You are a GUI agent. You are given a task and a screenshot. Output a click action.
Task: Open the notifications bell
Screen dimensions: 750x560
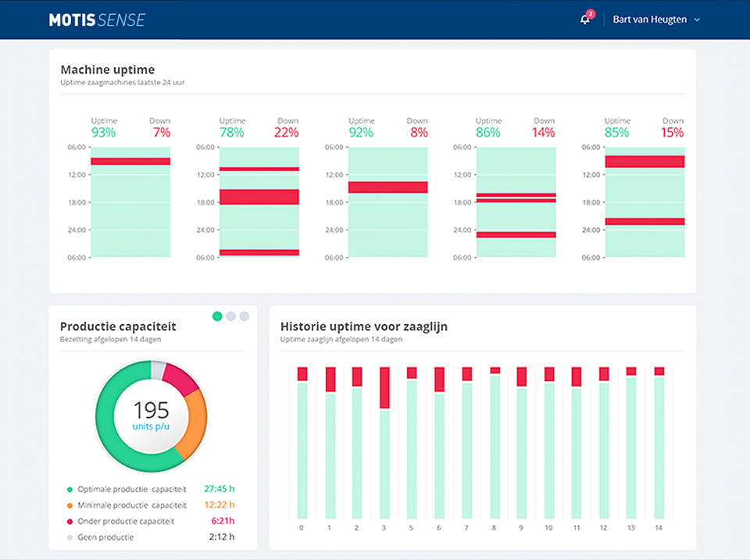tap(585, 20)
